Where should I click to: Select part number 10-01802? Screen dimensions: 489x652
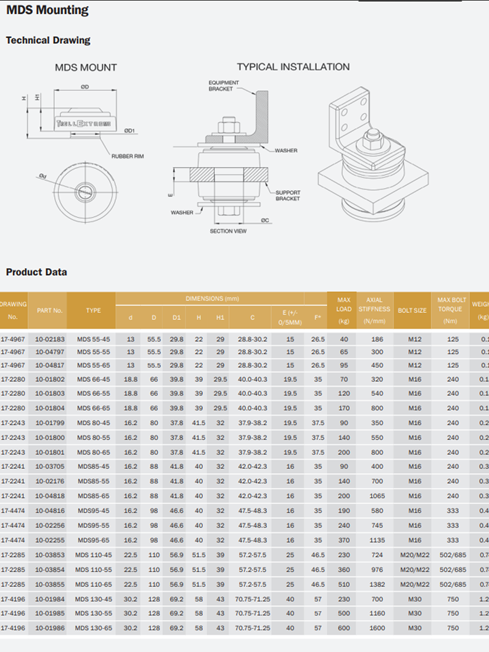(50, 379)
